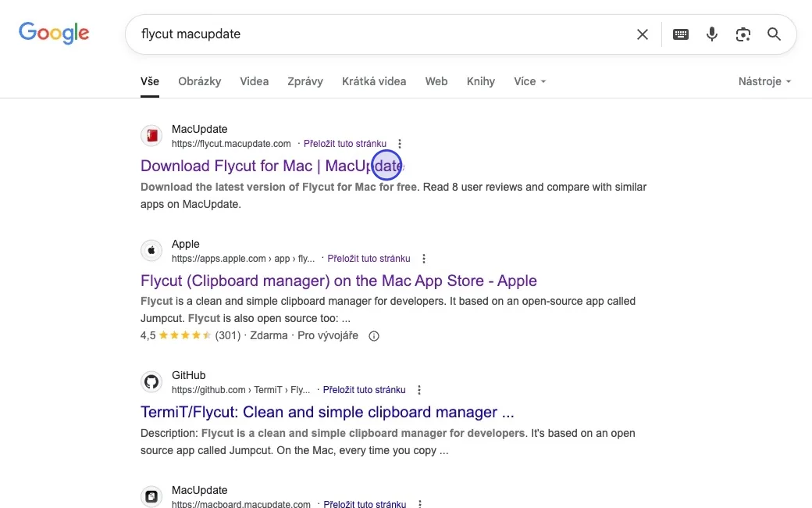Screen dimensions: 812x508
Task: Click the Pro vývojáře category label
Action: tap(328, 336)
